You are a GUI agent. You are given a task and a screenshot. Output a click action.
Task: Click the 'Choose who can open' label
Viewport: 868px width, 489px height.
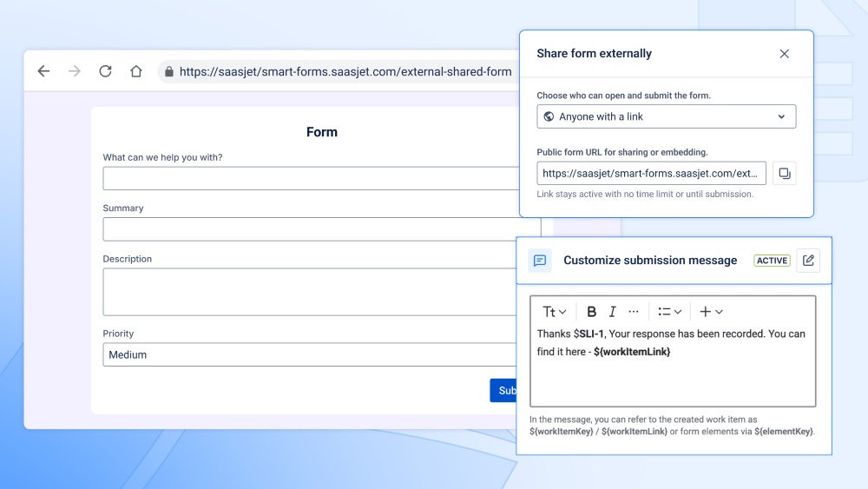click(623, 96)
